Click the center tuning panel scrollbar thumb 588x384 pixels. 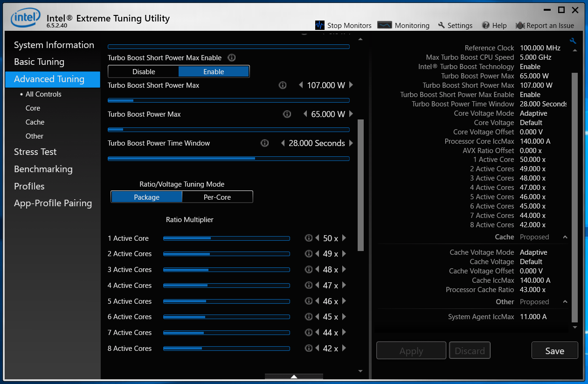coord(360,185)
